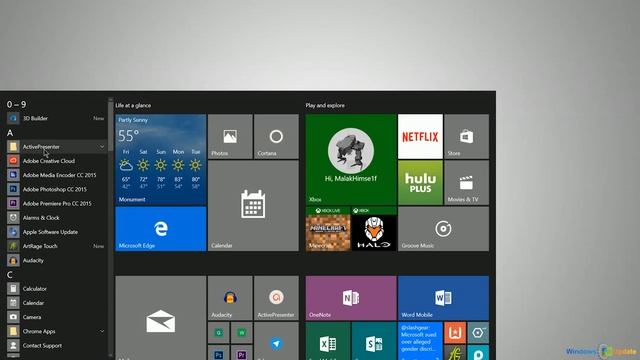Expand the Chrome Apps folder chevron
Image resolution: width=640 pixels, height=360 pixels.
(102, 331)
